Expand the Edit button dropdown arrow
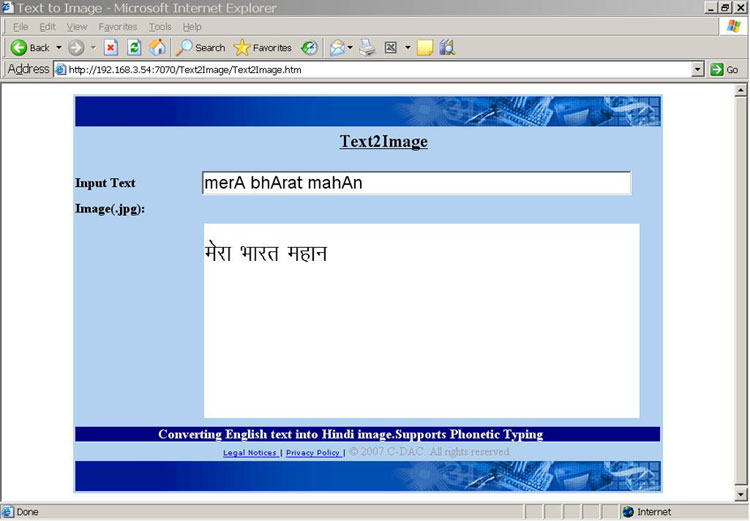This screenshot has width=750, height=521. point(408,48)
